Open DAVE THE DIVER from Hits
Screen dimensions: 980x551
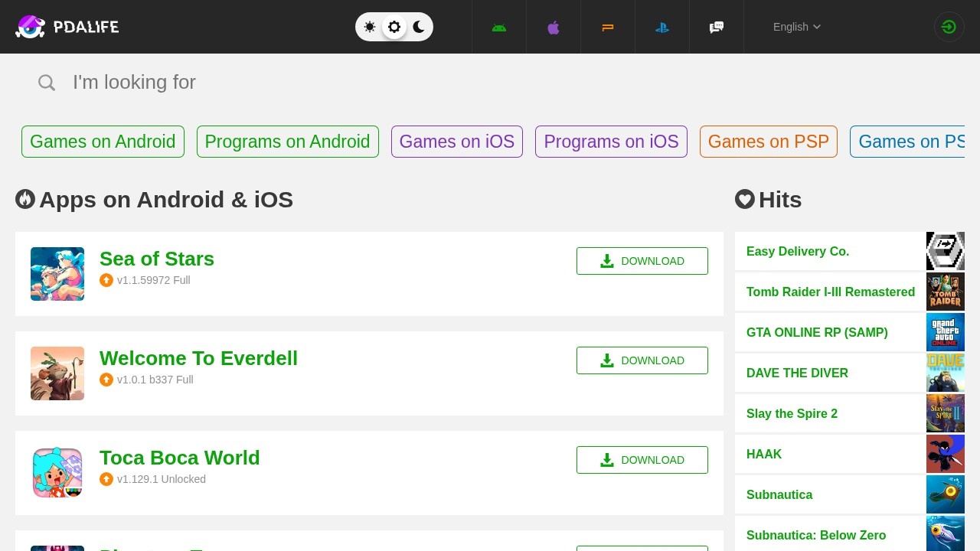tap(797, 373)
